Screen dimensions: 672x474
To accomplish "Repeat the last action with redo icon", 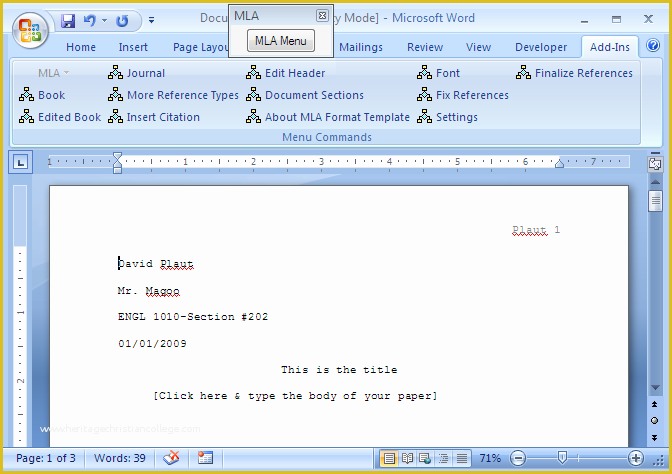I will [122, 20].
